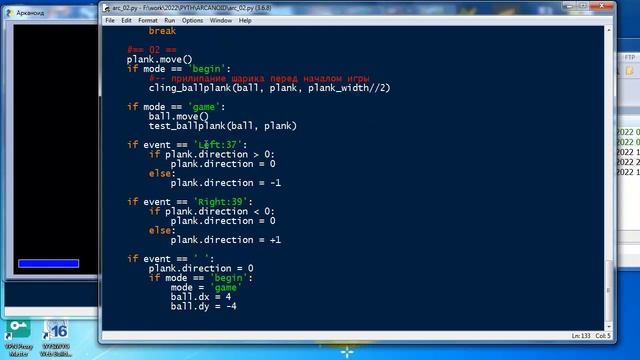The image size is (640, 360).
Task: Click the FTP label in background window
Action: [x=630, y=58]
